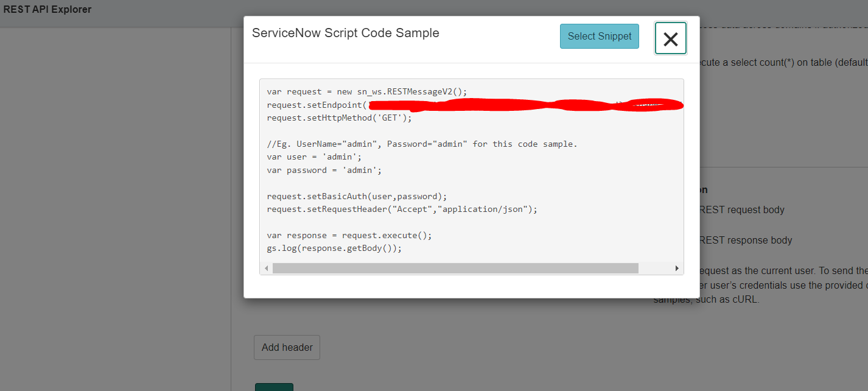Click the Select Snippet button
868x391 pixels.
pos(599,37)
